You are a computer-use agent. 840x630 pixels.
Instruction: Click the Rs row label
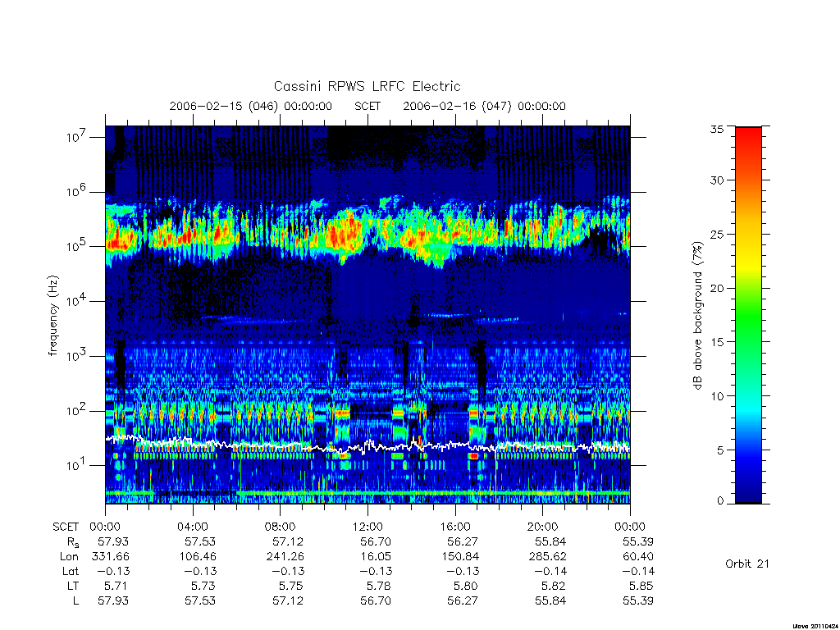(x=73, y=542)
